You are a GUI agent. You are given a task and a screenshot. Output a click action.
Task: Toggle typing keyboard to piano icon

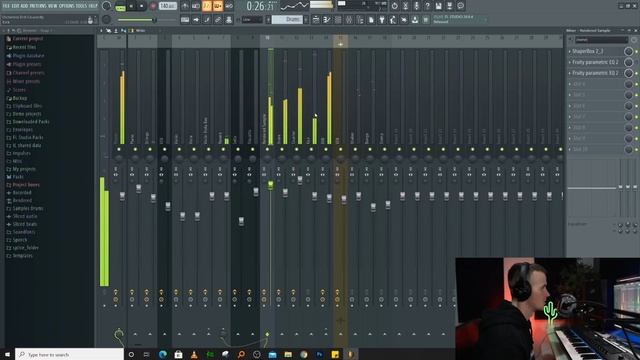[185, 20]
